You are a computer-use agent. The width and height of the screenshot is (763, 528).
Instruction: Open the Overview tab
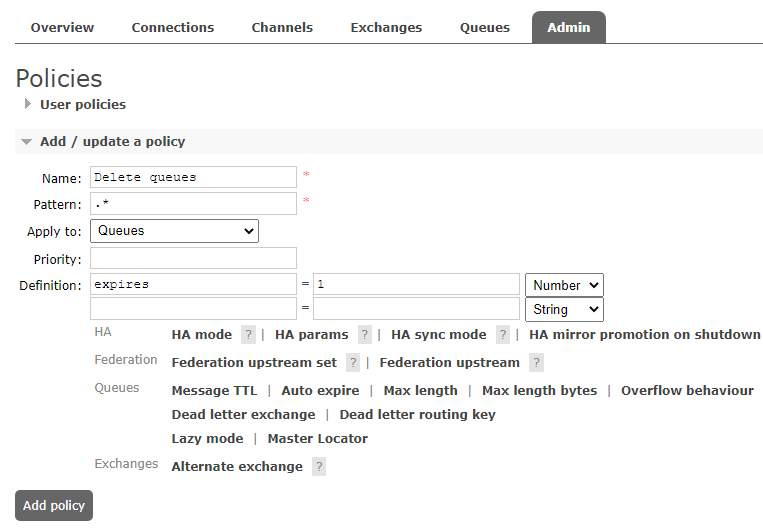coord(62,28)
